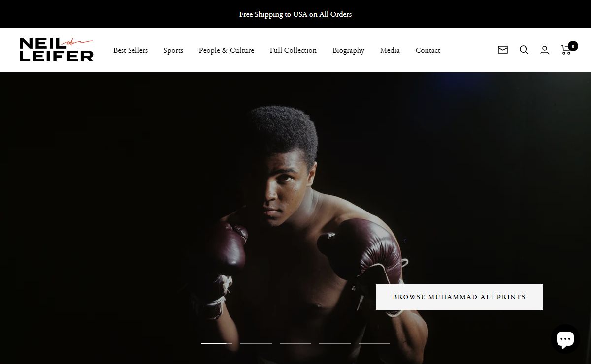Screen dimensions: 591x364
Task: Open the Shopify chat bubble
Action: (565, 338)
